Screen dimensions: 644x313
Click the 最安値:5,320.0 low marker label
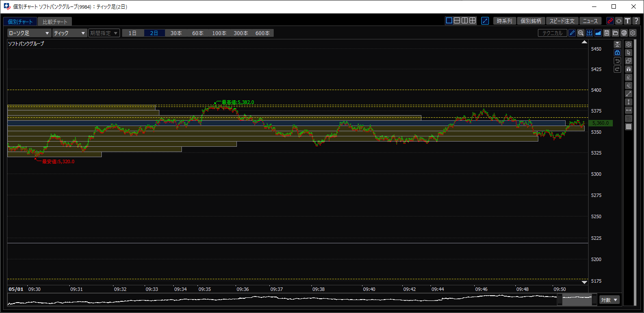58,161
